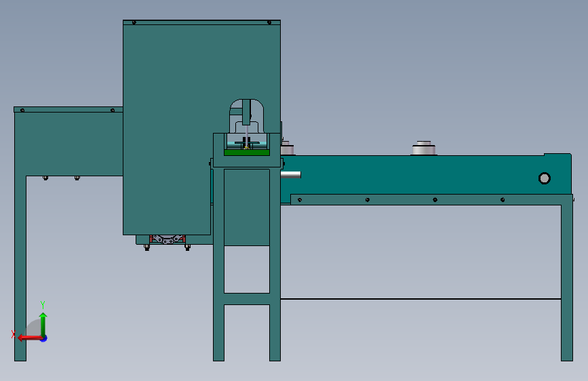Select the chain sprocket assembly beneath cabinet
The image size is (588, 381).
(x=168, y=239)
